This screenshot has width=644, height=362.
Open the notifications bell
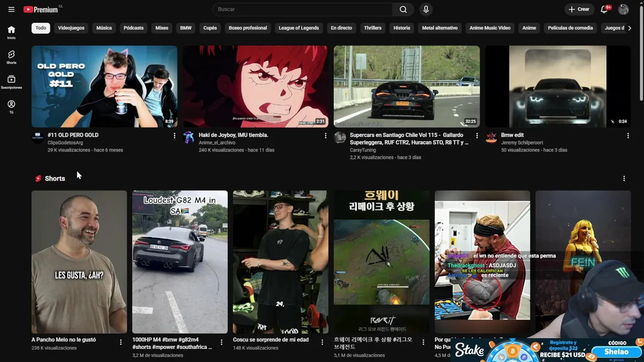(x=605, y=9)
